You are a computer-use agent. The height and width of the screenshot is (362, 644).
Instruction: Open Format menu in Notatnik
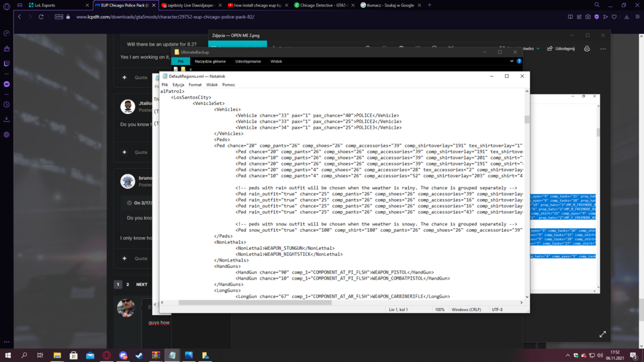click(195, 84)
